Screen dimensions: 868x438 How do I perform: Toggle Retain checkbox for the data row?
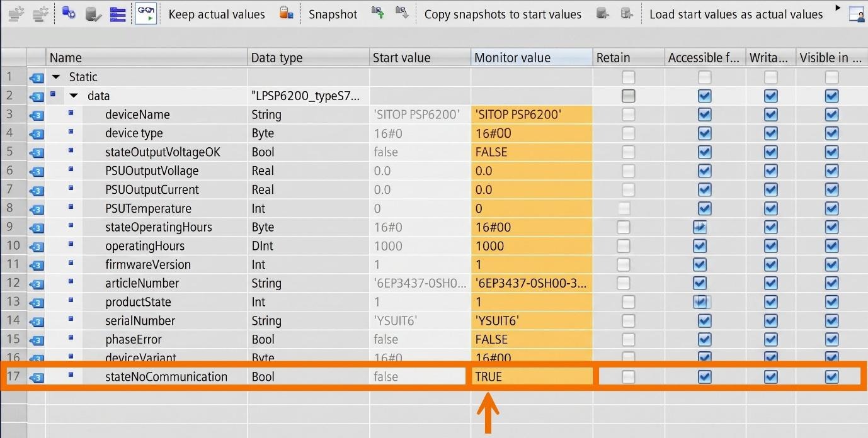pyautogui.click(x=628, y=96)
